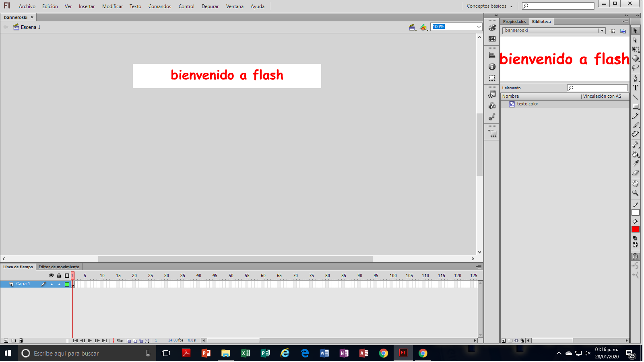This screenshot has height=362, width=644.
Task: Open the Insertar menu
Action: pyautogui.click(x=87, y=6)
